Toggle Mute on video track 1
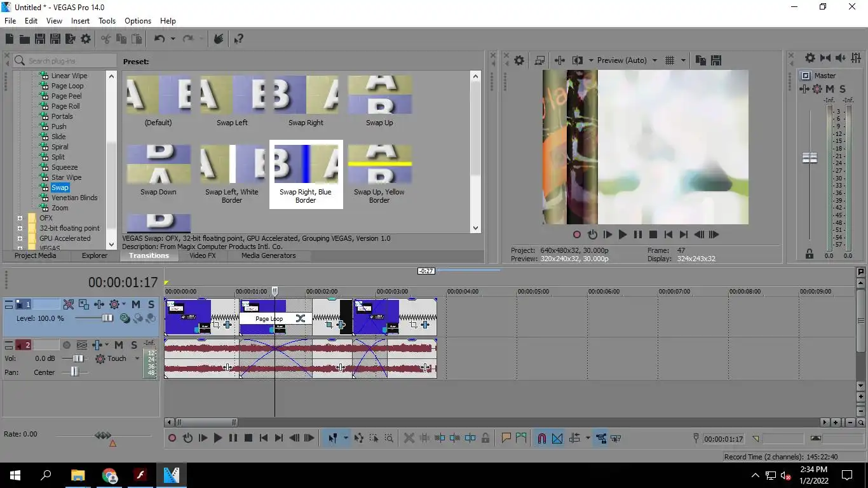The height and width of the screenshot is (488, 868). [136, 304]
